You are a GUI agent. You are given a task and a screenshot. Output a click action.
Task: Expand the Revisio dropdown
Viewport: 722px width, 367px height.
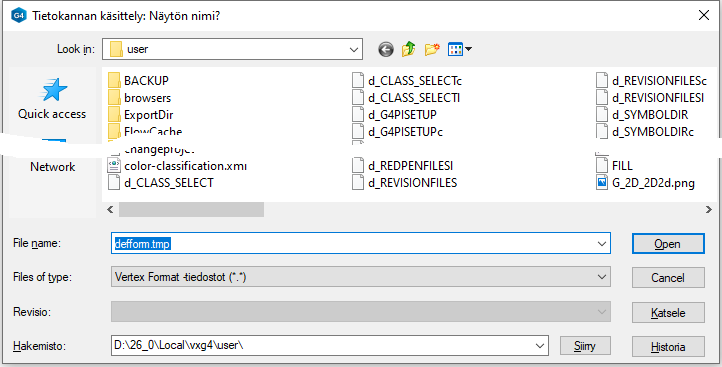(x=601, y=312)
